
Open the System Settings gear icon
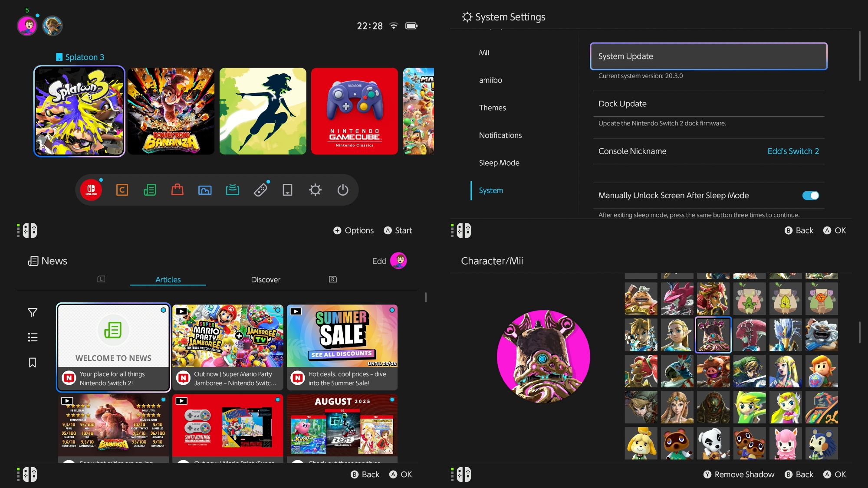[315, 190]
